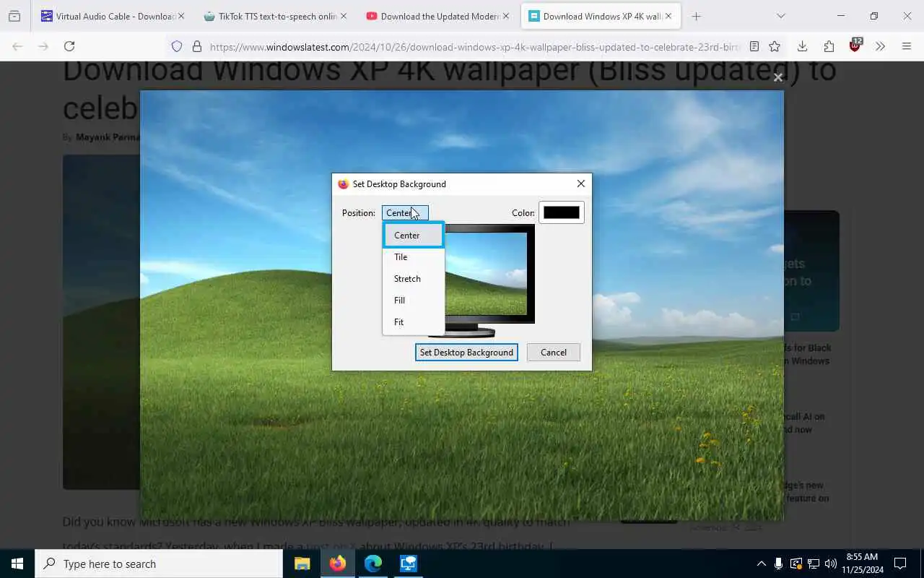924x578 pixels.
Task: Close the Virtual Audio Cable tab
Action: 181,16
